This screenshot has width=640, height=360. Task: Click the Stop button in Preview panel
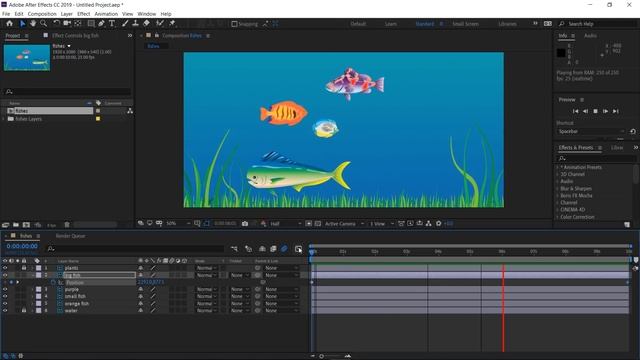point(595,111)
